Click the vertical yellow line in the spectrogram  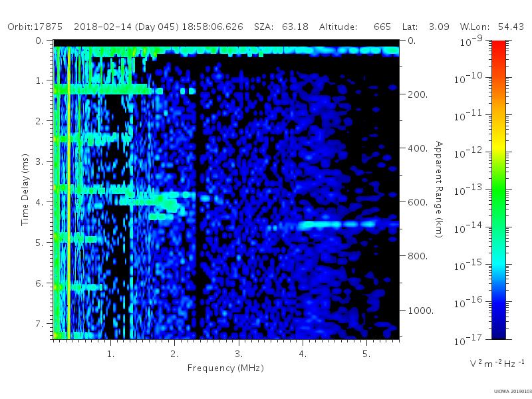point(69,194)
